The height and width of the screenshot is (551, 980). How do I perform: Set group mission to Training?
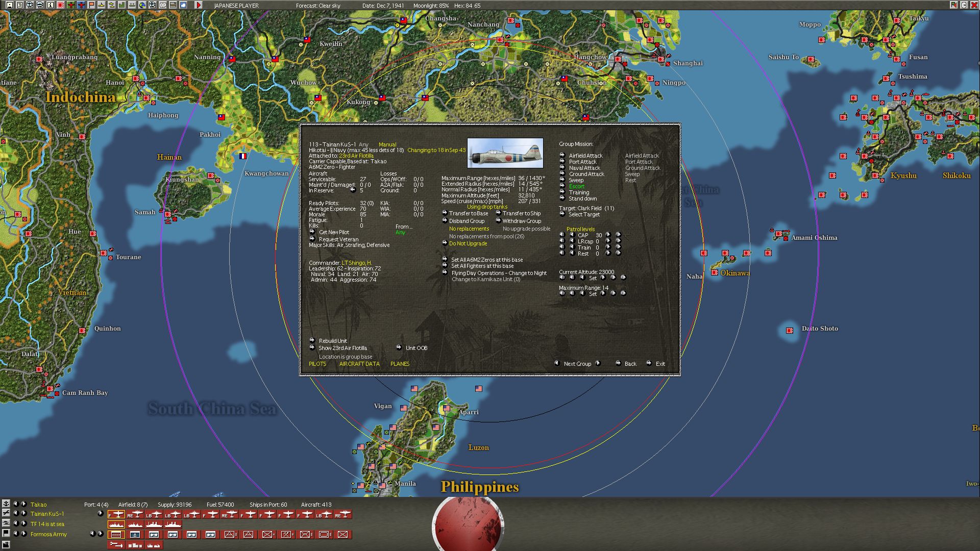tap(579, 192)
